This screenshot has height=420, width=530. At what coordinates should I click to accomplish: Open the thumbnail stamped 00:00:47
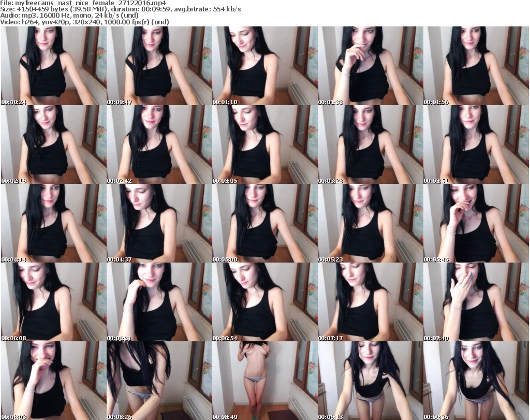(159, 66)
